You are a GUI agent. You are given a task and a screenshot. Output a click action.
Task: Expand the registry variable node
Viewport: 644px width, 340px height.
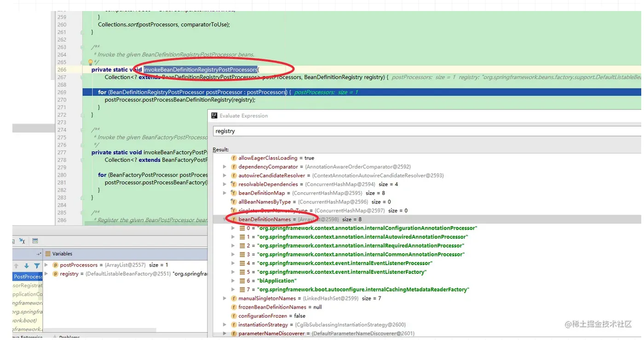coord(46,274)
